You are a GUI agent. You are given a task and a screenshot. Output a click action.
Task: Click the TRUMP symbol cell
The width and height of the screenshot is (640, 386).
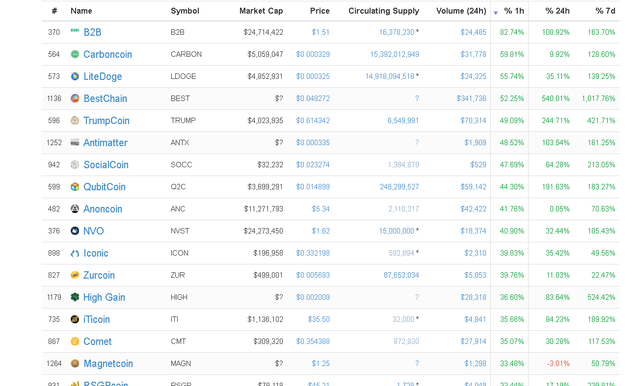[183, 120]
